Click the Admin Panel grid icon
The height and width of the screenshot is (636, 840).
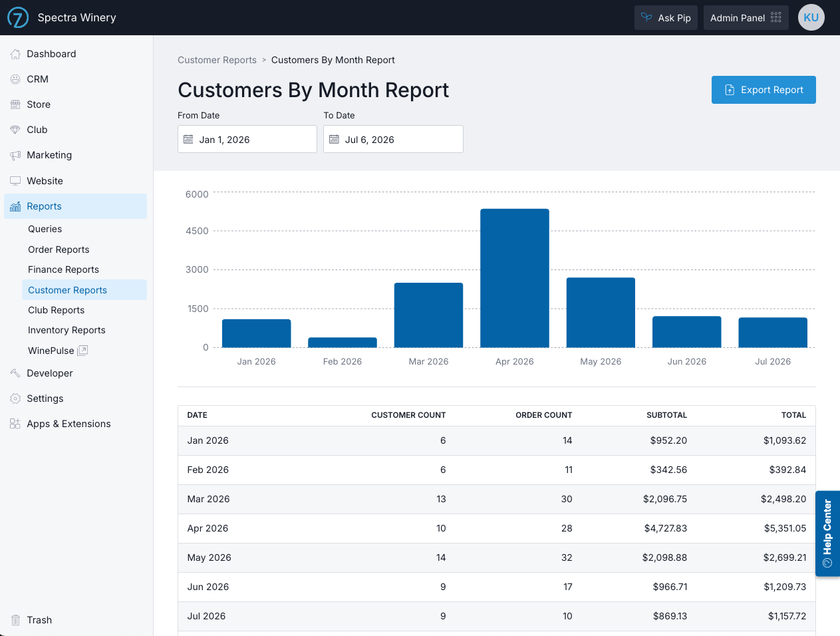(776, 18)
